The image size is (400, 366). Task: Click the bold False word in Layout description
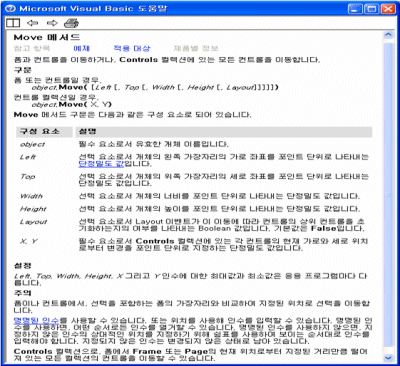coord(323,229)
